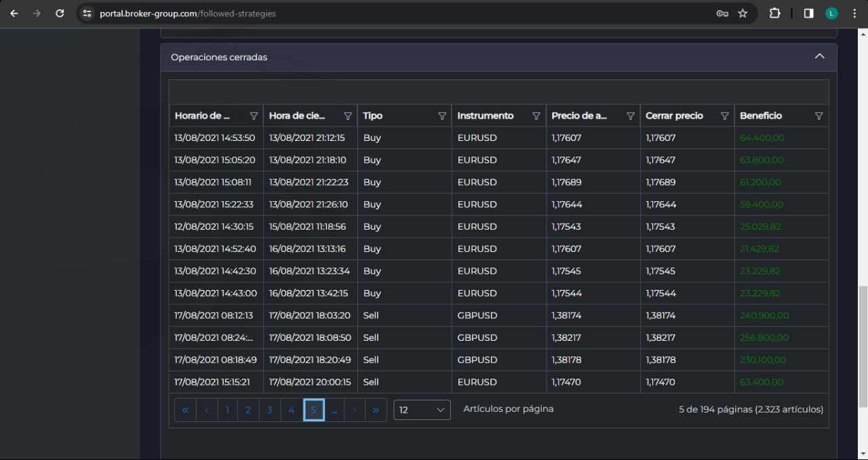Open filter for Hora de cierre column

tap(348, 116)
